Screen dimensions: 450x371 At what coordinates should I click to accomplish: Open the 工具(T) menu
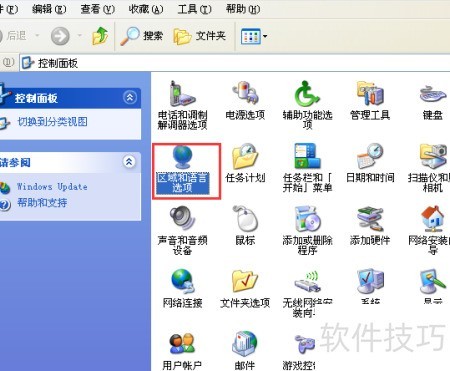pos(194,9)
